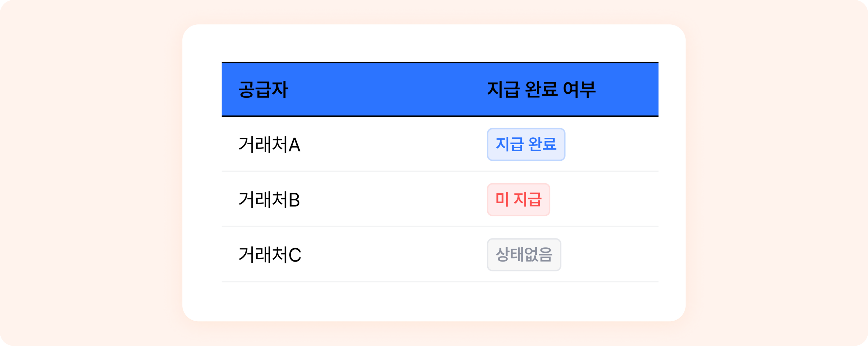Click the gray 상태없음 status badge
The width and height of the screenshot is (868, 346).
tap(524, 255)
